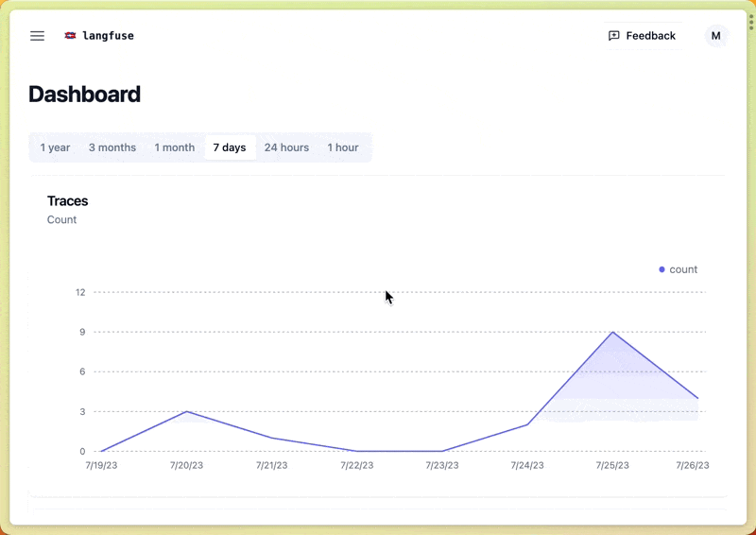Select the 1 year time range
This screenshot has width=756, height=535.
pyautogui.click(x=55, y=147)
